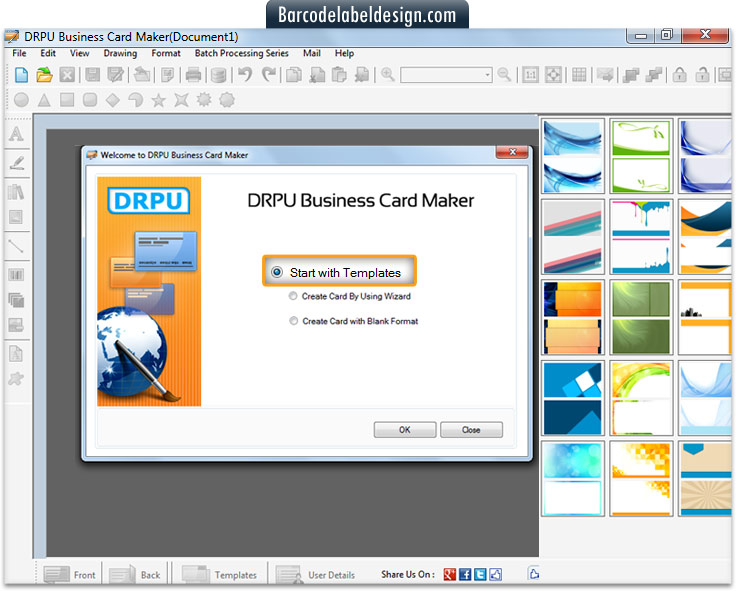Select the five-point star shape tool
Screen dimensions: 736x591
[159, 100]
